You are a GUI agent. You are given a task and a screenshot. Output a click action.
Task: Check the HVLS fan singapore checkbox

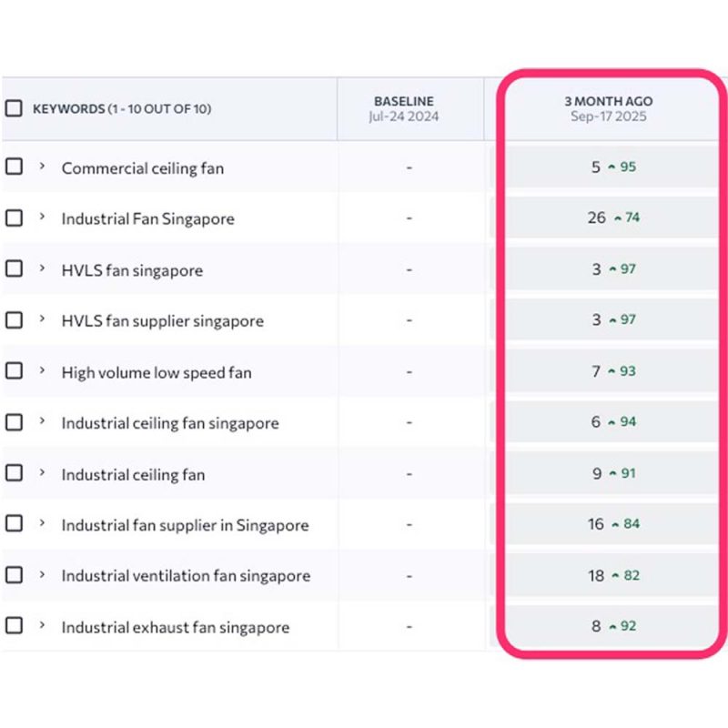pos(14,269)
